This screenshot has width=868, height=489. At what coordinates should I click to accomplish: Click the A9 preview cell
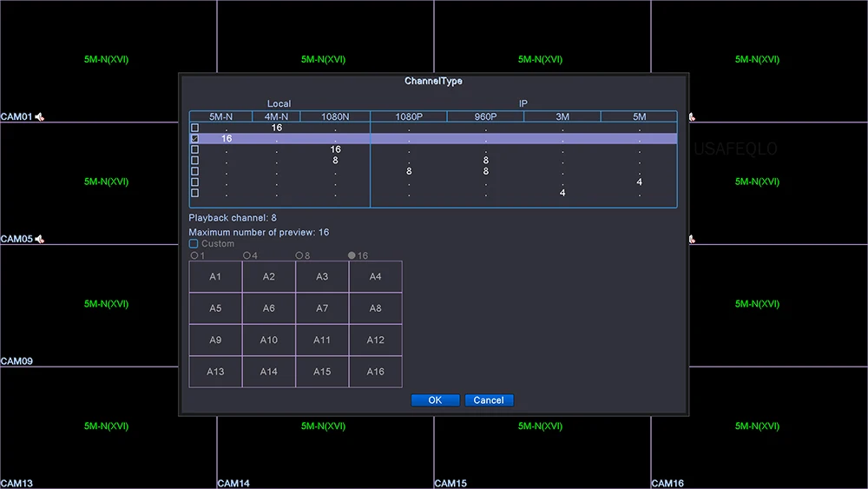(215, 340)
